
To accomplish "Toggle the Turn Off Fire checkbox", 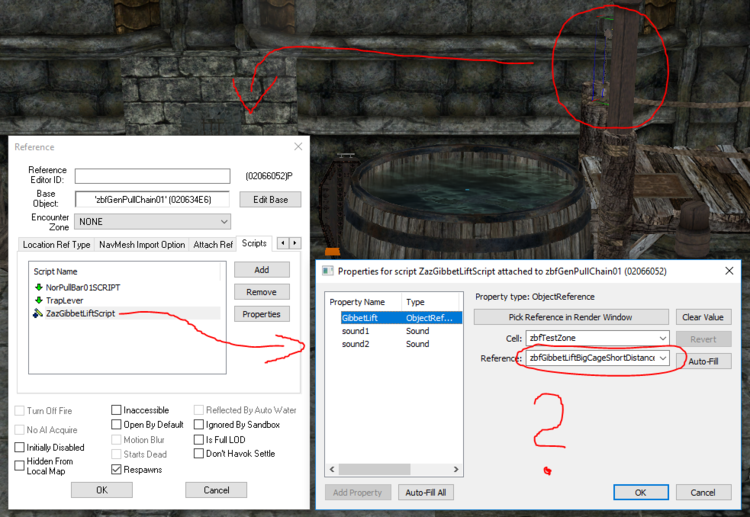I will [x=19, y=410].
